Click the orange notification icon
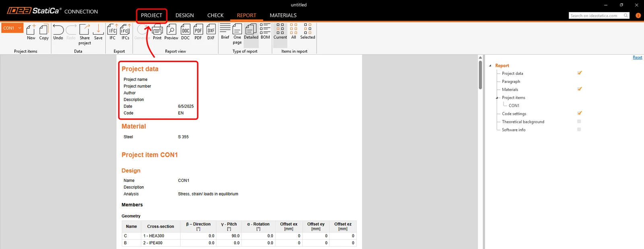Screen dimensions: 644x249 638,15
